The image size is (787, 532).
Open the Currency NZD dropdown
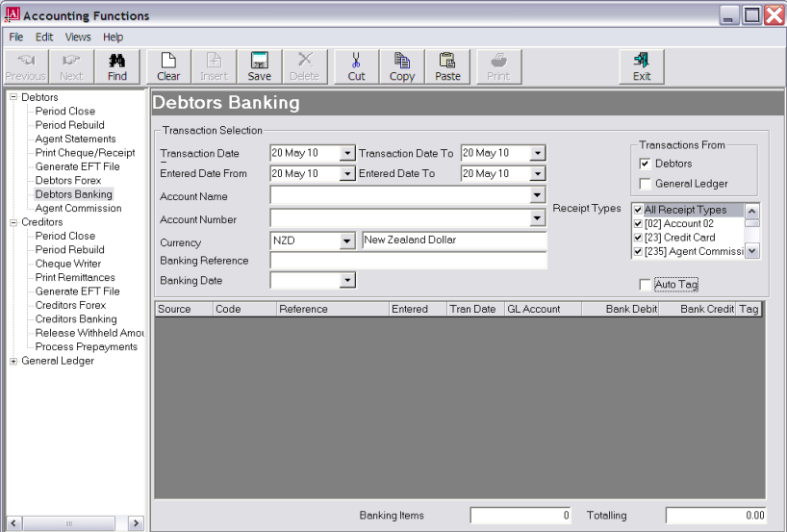[346, 241]
